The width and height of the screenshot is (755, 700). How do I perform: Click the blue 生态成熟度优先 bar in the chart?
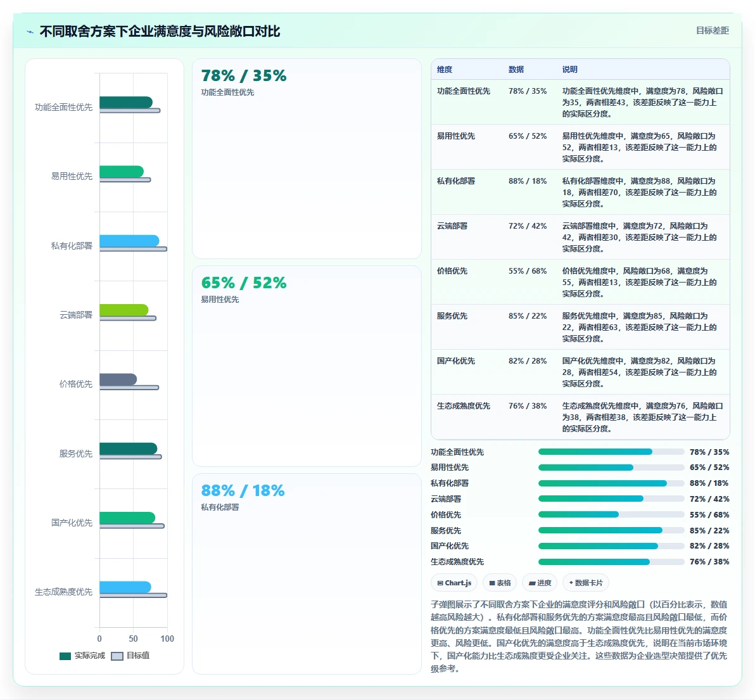[125, 587]
